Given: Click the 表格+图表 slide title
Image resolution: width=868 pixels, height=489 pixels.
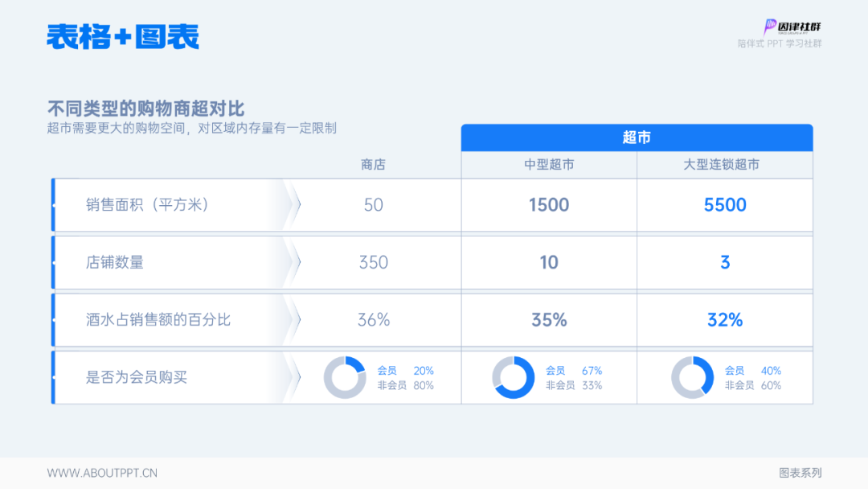Looking at the screenshot, I should pos(122,37).
